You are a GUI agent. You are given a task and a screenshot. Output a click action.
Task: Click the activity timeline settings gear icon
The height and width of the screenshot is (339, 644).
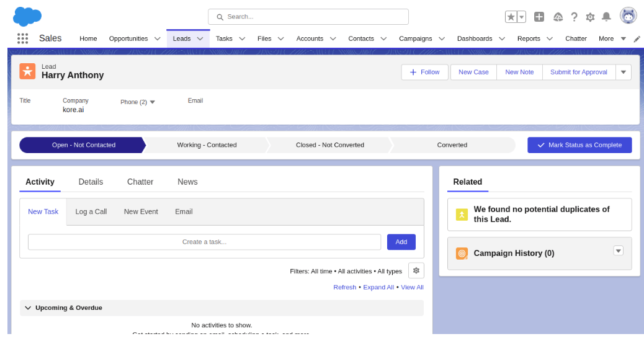416,271
